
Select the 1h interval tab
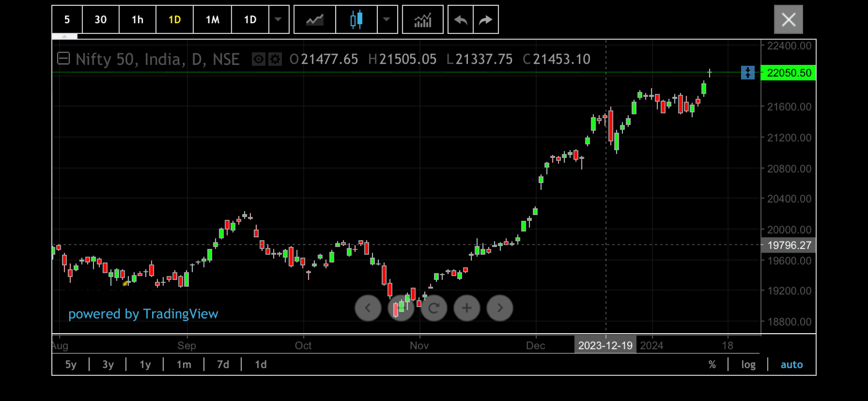[137, 20]
